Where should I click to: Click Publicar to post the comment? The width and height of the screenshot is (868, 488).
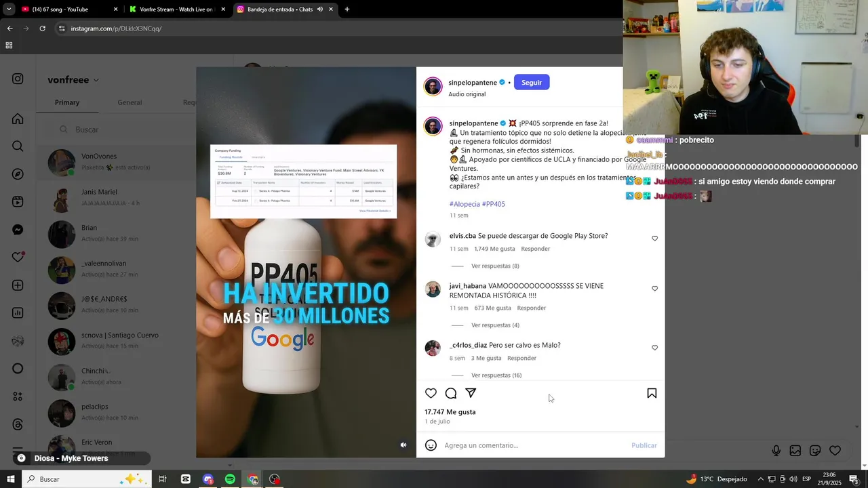[644, 445]
